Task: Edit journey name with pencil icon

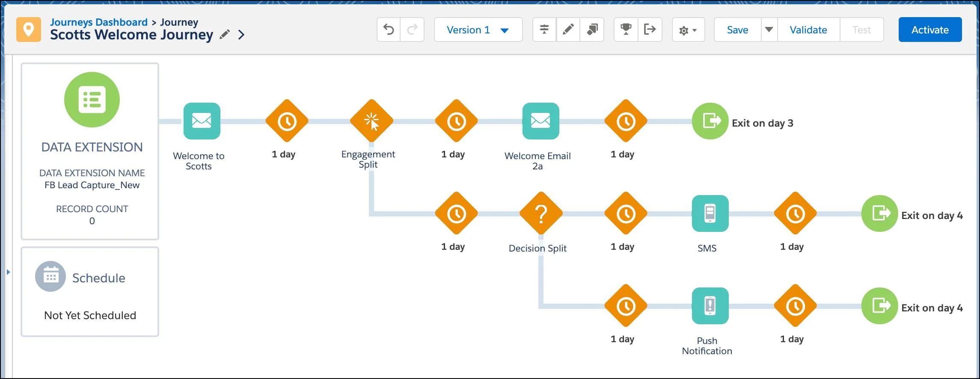Action: tap(225, 34)
